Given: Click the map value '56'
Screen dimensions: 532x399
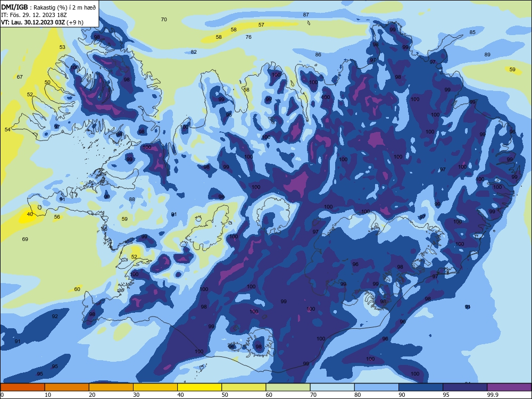Looking at the screenshot, I should 57,217.
